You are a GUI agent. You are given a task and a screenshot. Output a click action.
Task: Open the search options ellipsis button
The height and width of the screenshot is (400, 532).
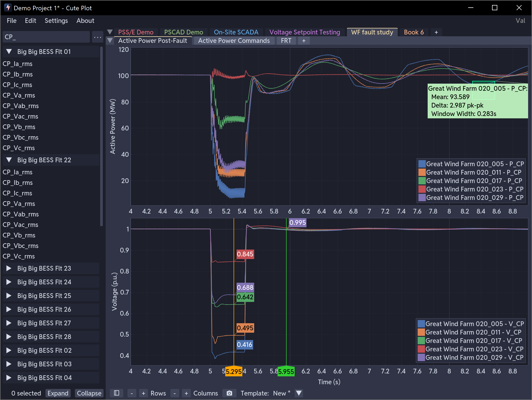[x=98, y=37]
